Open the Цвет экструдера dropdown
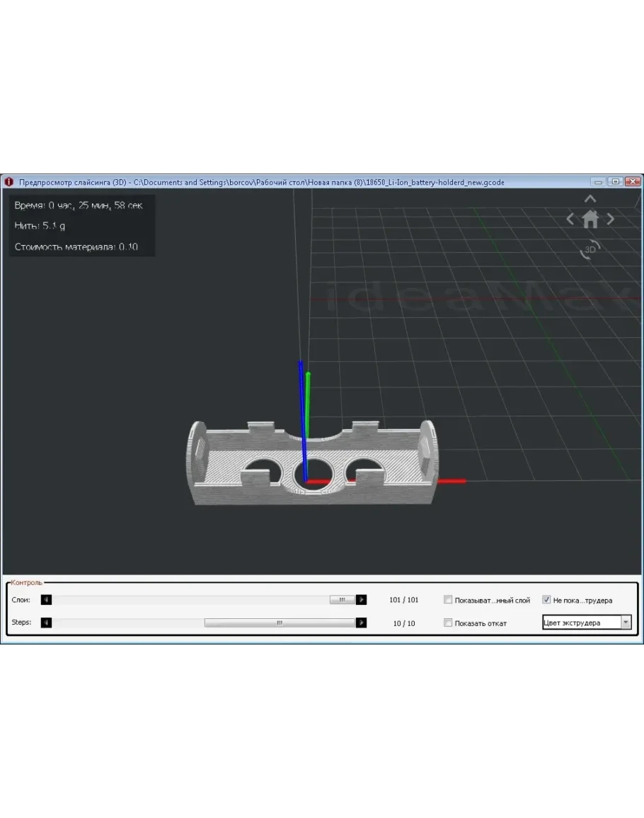Image resolution: width=644 pixels, height=818 pixels. 625,623
